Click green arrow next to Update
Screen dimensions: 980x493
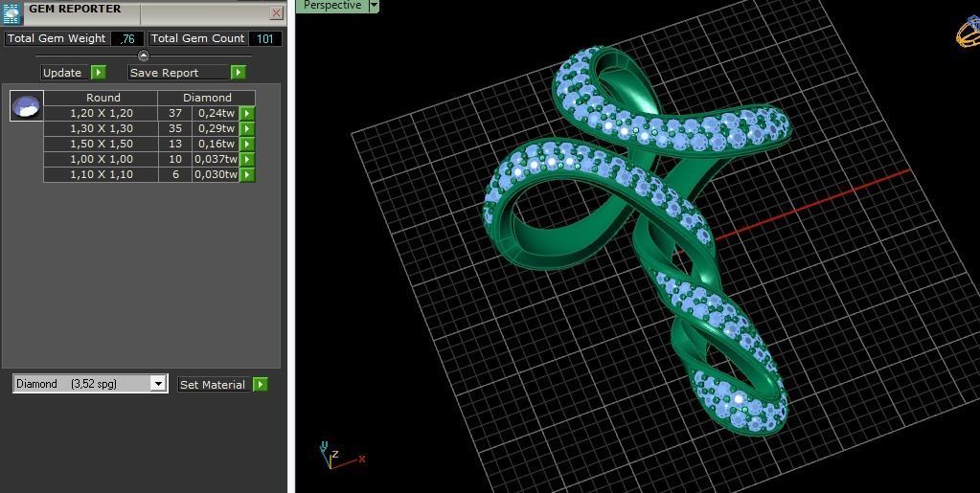(99, 73)
